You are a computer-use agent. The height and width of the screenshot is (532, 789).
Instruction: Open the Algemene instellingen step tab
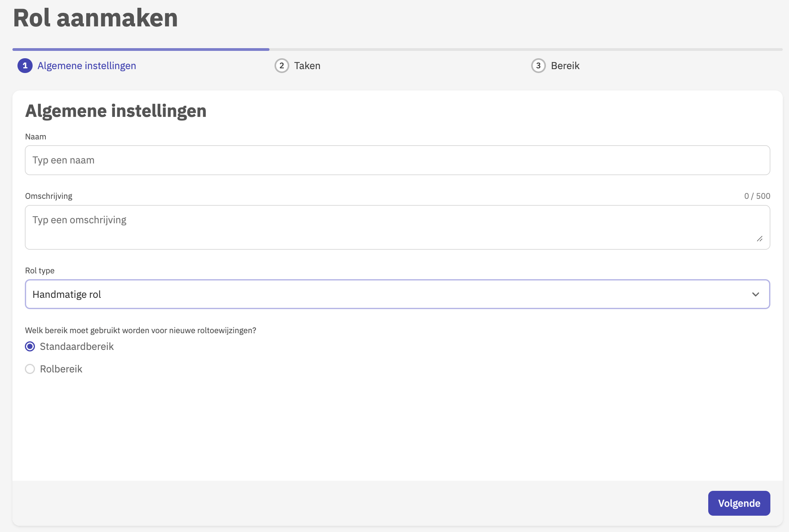pyautogui.click(x=87, y=66)
